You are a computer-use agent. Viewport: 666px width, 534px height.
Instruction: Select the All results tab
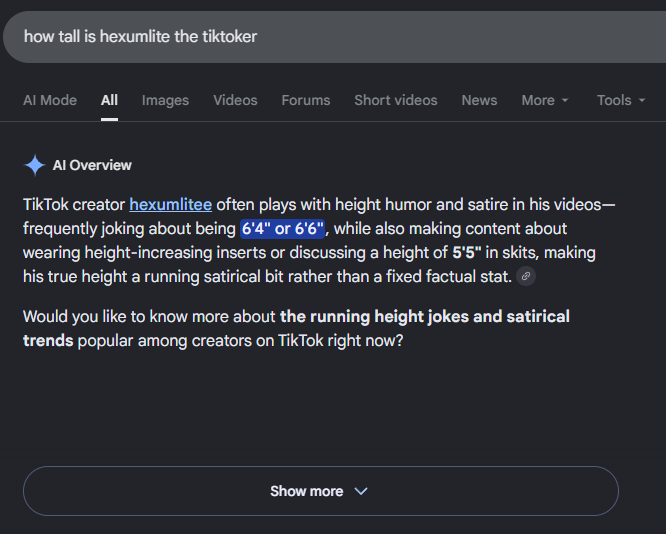point(109,100)
